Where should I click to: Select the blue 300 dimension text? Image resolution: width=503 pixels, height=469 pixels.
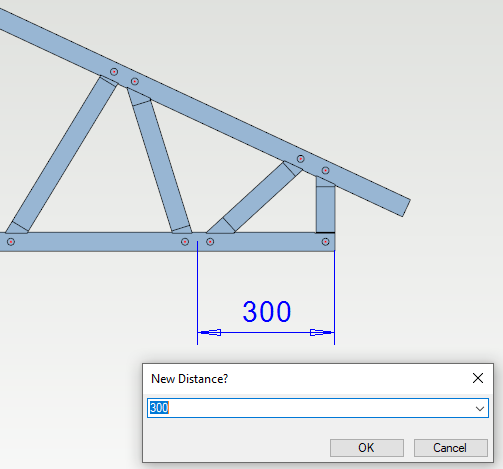pyautogui.click(x=267, y=312)
